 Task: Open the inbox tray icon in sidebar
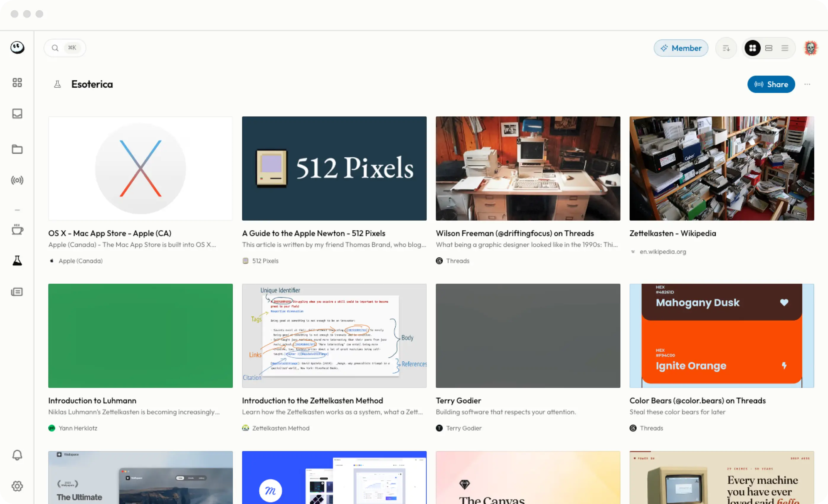click(17, 114)
